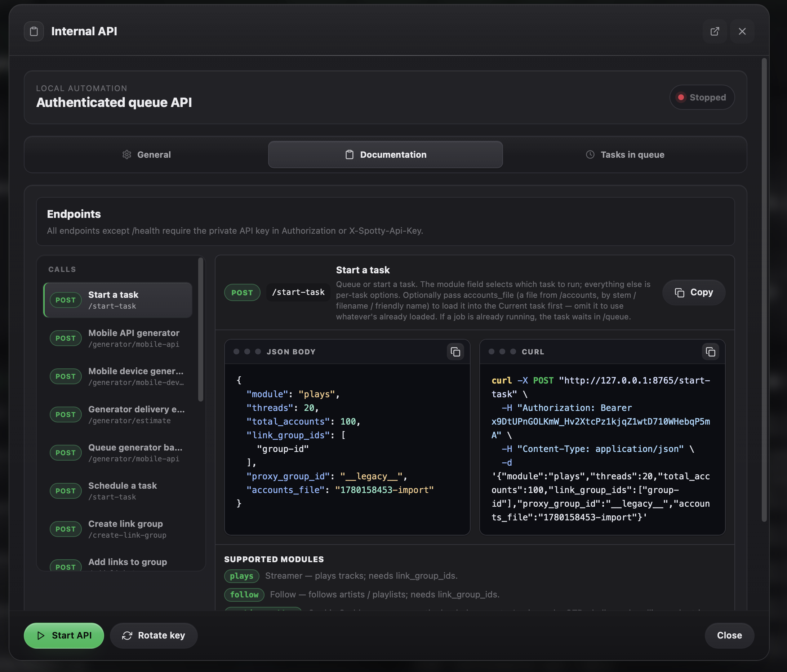Viewport: 787px width, 672px height.
Task: Select the Documentation tab
Action: [x=385, y=154]
